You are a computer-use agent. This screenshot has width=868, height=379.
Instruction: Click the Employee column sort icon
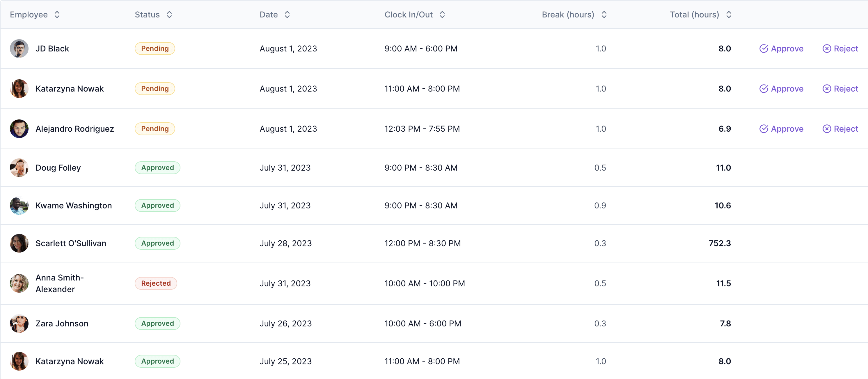click(57, 15)
